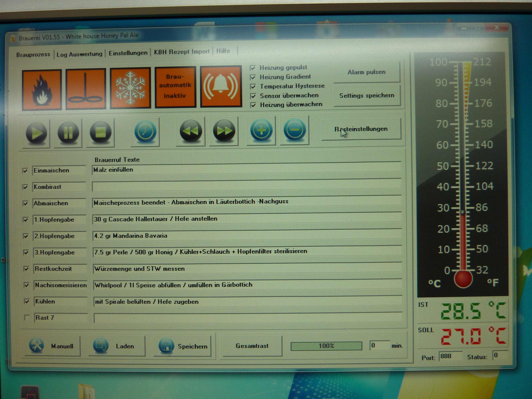Click the blue minus icon
This screenshot has height=399, width=532.
click(x=295, y=130)
